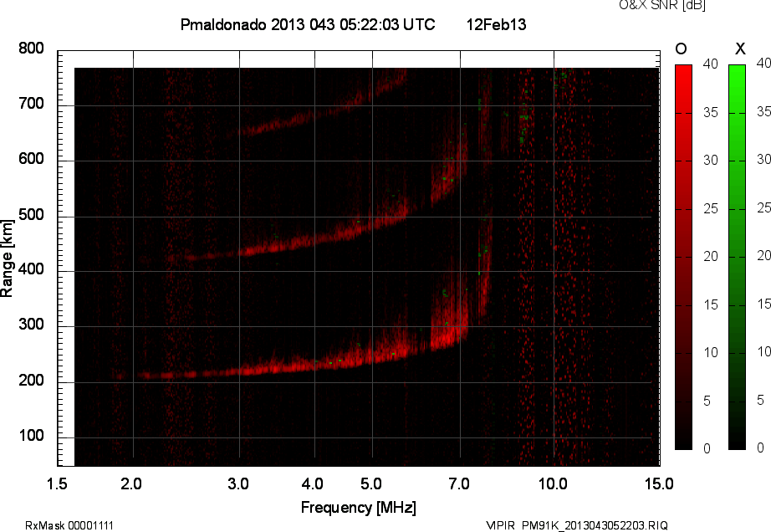Click the 10.0 frequency axis tick label
This screenshot has height=532, width=771.
click(553, 483)
